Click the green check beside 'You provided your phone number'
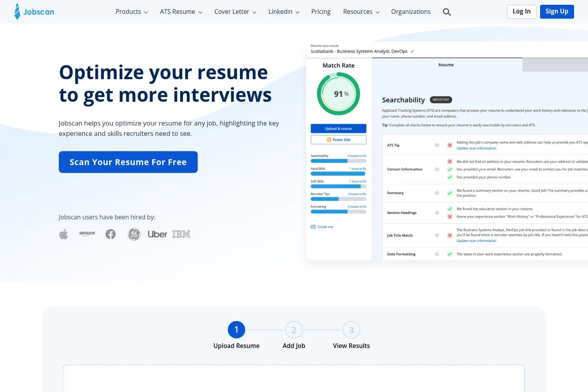 click(450, 177)
